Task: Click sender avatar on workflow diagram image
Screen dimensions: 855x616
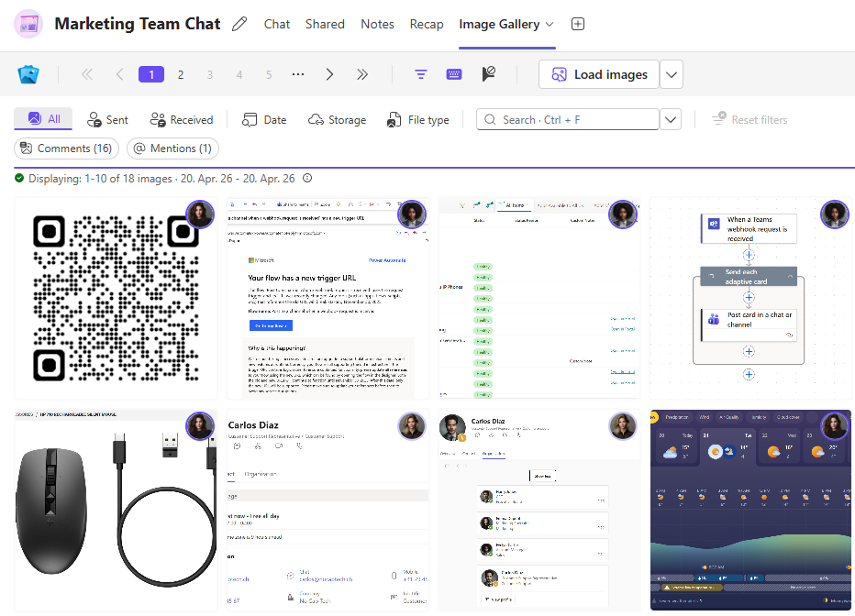Action: (x=834, y=214)
